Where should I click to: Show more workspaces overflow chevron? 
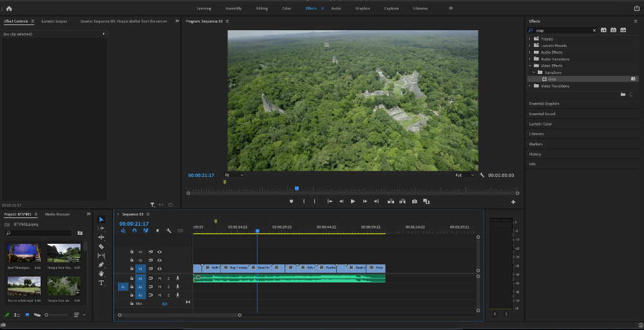coord(451,8)
